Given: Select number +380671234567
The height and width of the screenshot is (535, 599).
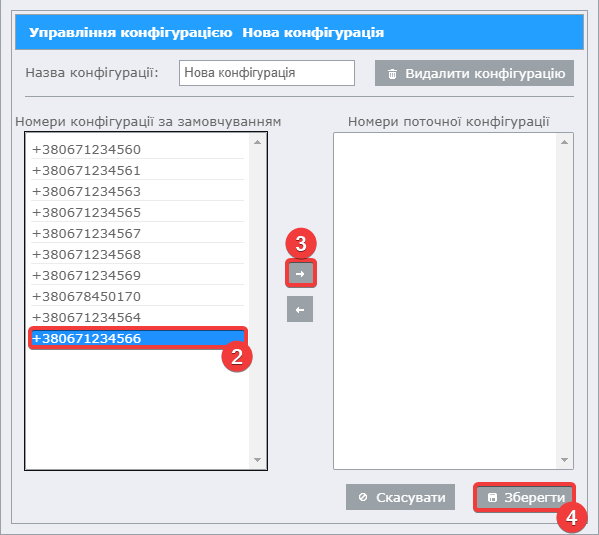Looking at the screenshot, I should tap(138, 233).
